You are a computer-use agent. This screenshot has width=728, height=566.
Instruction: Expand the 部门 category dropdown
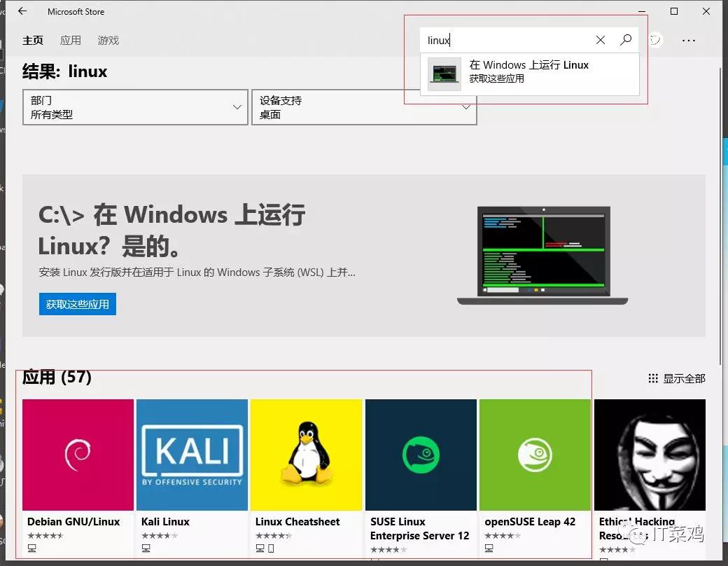tap(135, 107)
